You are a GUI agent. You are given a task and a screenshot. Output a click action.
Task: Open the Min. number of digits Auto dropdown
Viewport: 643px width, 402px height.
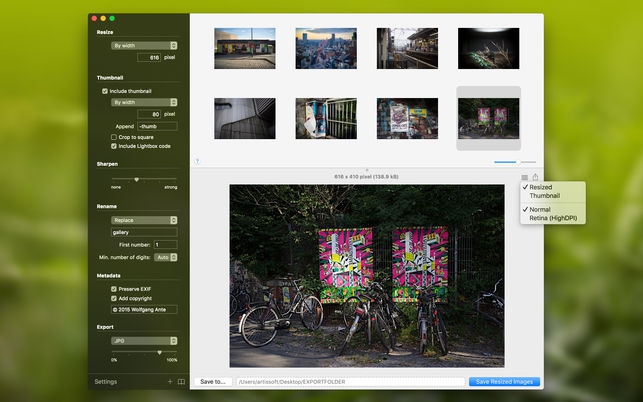pos(167,257)
